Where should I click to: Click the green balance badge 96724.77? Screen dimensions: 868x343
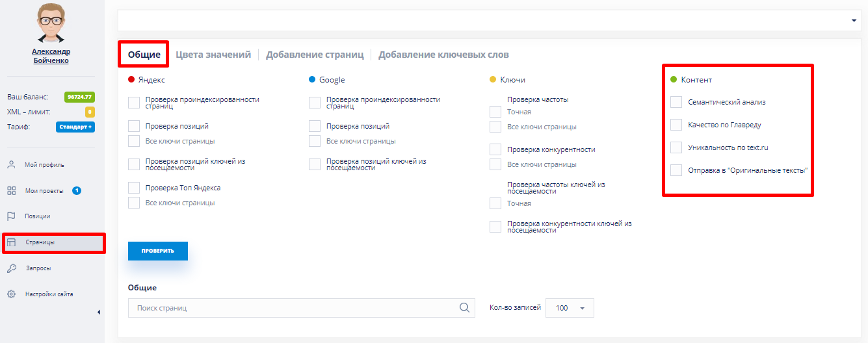click(79, 97)
